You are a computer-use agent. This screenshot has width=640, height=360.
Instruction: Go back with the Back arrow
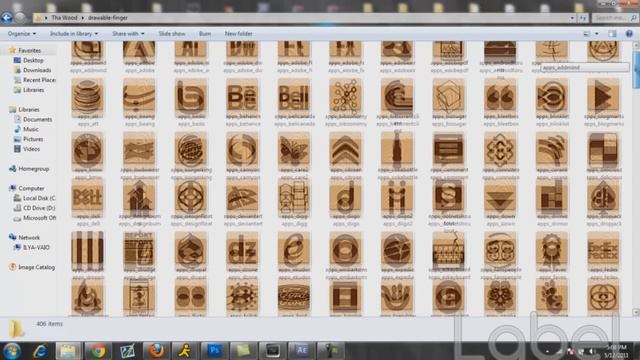(x=7, y=18)
